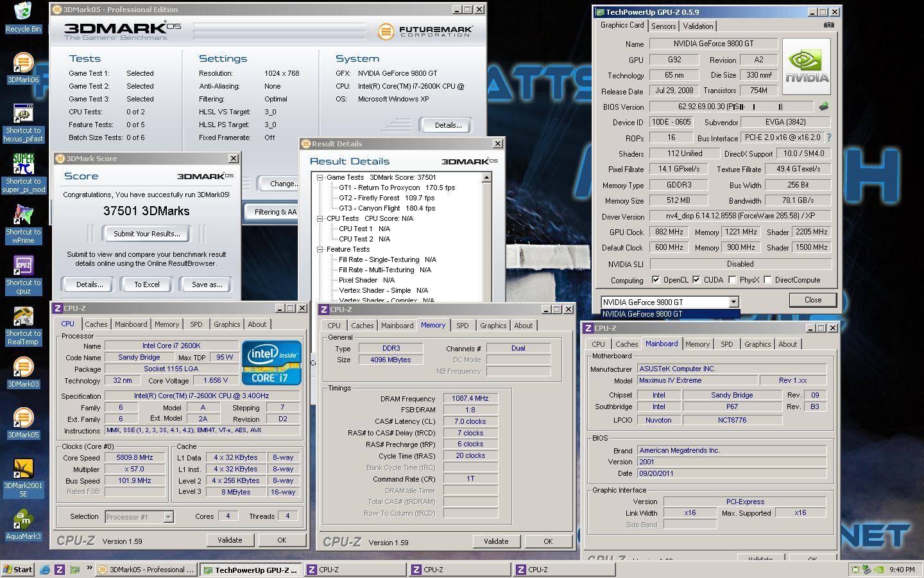Click OK in the CPU-Z processor window
The image size is (924, 578).
282,540
